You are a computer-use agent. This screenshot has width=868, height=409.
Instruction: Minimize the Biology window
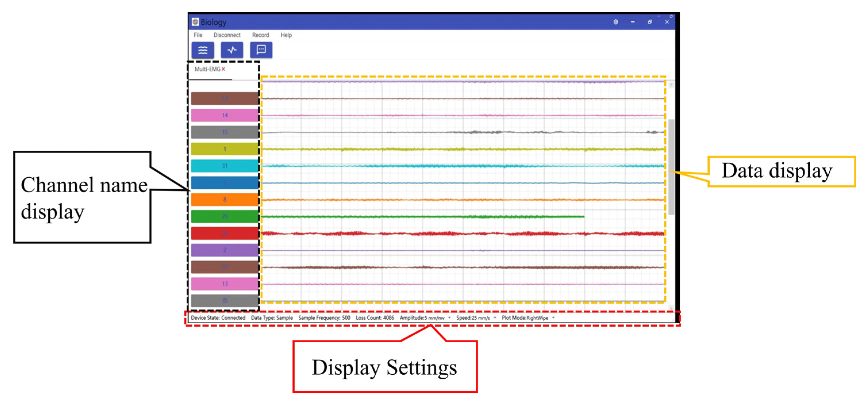click(633, 22)
